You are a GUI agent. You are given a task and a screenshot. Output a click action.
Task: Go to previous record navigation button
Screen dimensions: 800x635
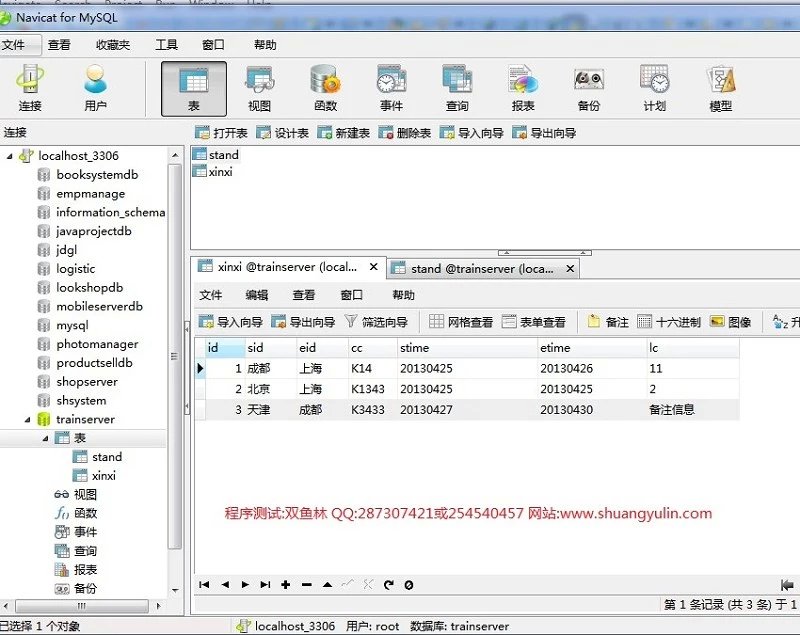(x=225, y=585)
